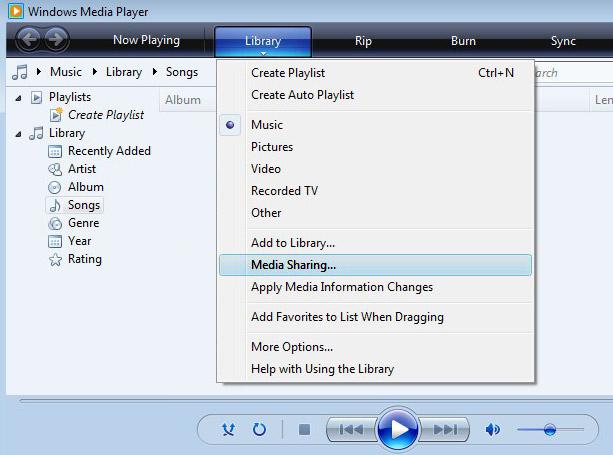
Task: Choose Create Auto Playlist menu item
Action: point(375,95)
